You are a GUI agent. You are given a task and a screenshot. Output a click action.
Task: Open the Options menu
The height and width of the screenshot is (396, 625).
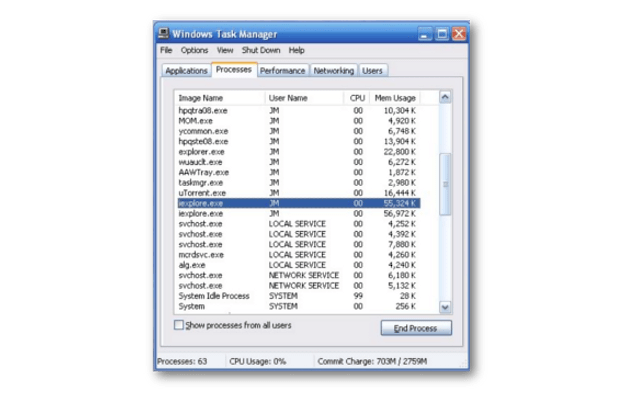[x=194, y=50]
